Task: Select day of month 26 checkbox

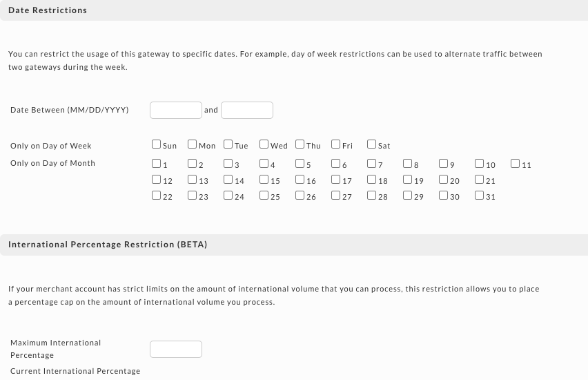Action: [x=300, y=196]
